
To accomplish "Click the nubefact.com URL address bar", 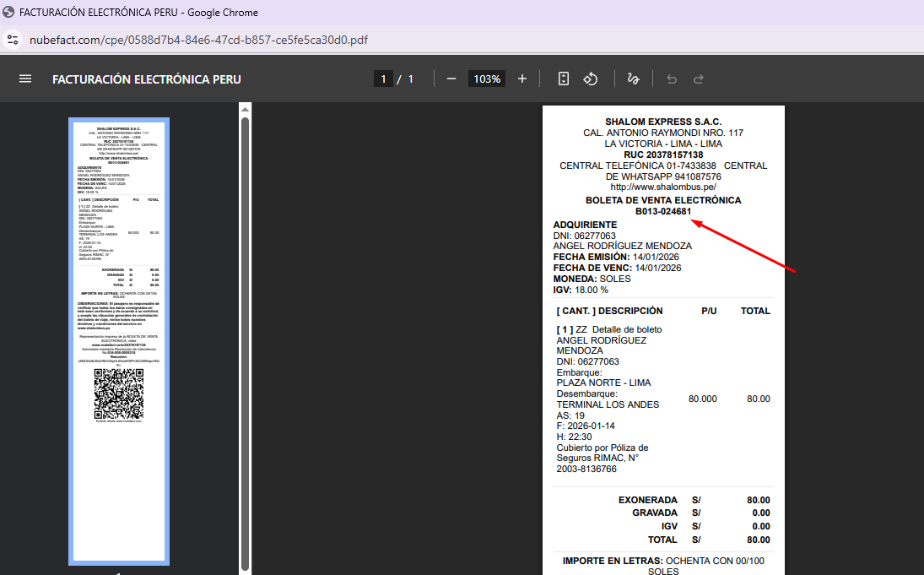I will click(198, 40).
